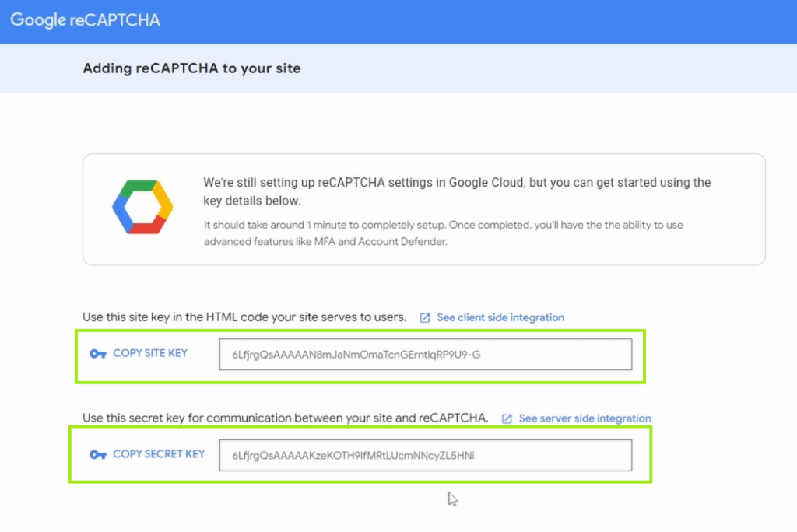Click the 'Use this secret key' instruction text
Image resolution: width=797 pixels, height=532 pixels.
click(285, 418)
